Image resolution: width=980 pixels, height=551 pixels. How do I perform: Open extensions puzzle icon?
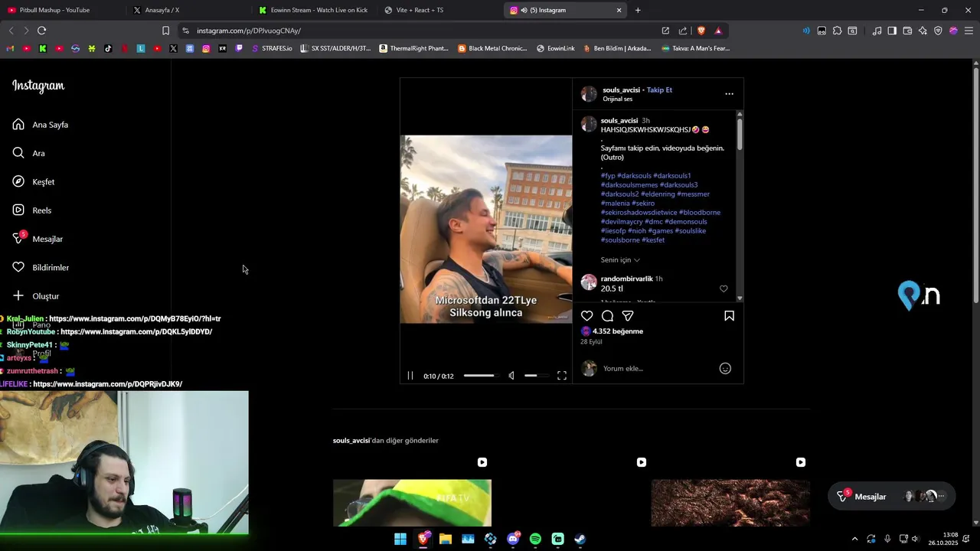pos(837,31)
